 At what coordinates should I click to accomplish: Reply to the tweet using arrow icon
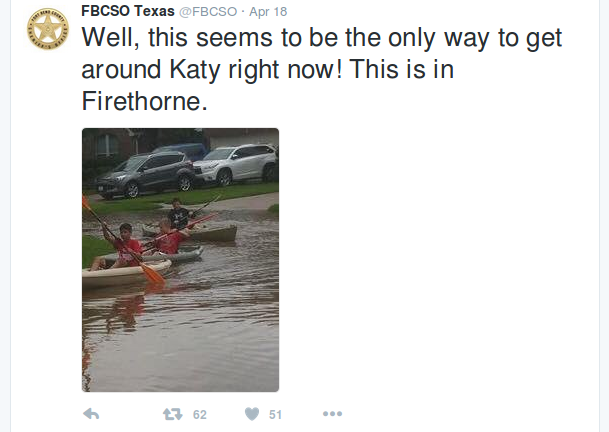pos(90,414)
